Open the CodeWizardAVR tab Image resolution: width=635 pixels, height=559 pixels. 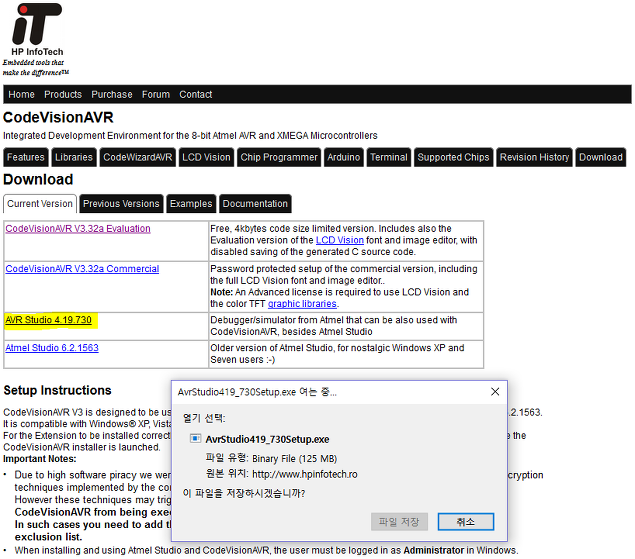tap(138, 157)
